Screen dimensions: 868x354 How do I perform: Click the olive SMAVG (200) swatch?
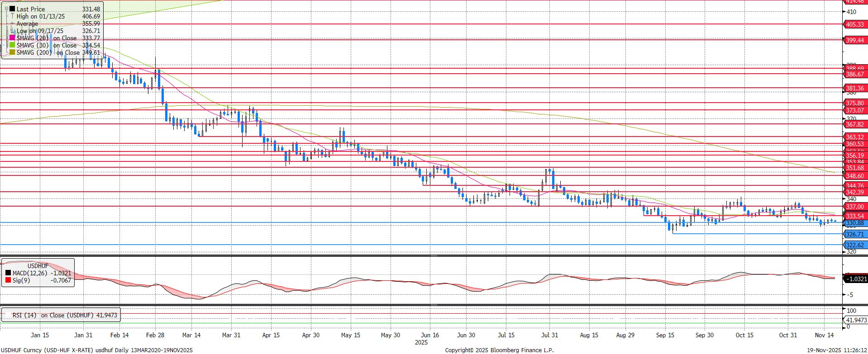[12, 52]
